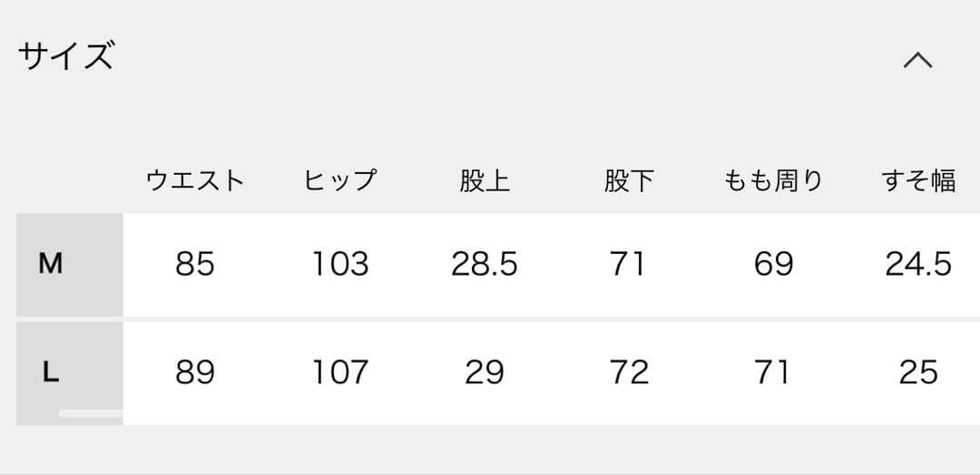The height and width of the screenshot is (475, 980).
Task: Click the M hem width value 24.5
Action: coord(918,264)
